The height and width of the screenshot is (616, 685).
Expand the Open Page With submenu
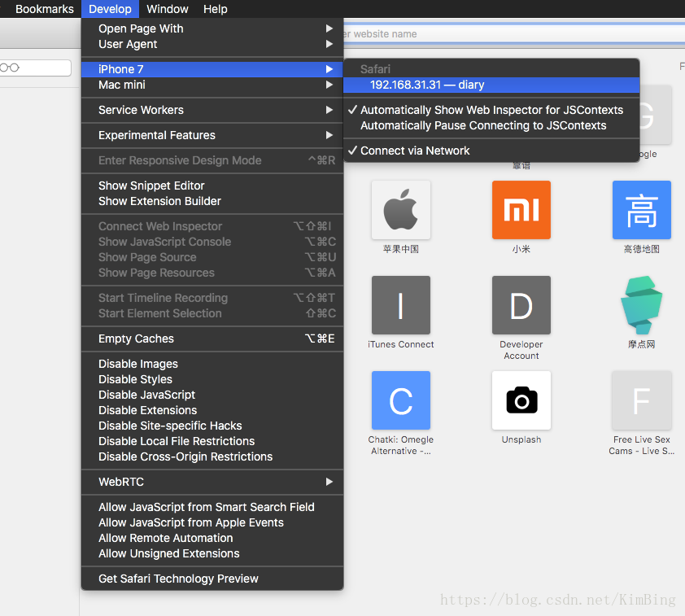(212, 28)
